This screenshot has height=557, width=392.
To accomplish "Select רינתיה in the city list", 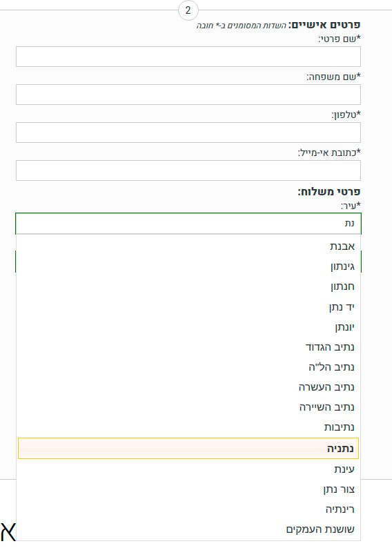I will [x=188, y=509].
